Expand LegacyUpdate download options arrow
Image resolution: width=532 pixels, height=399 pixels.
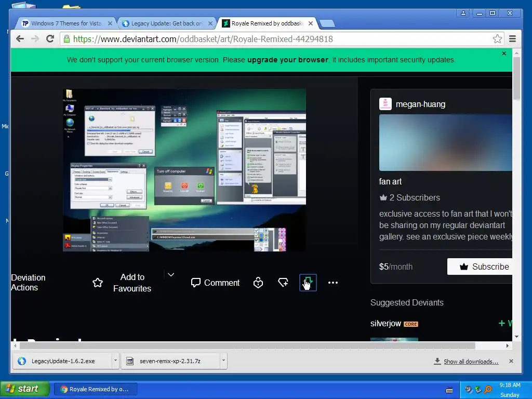coord(115,361)
